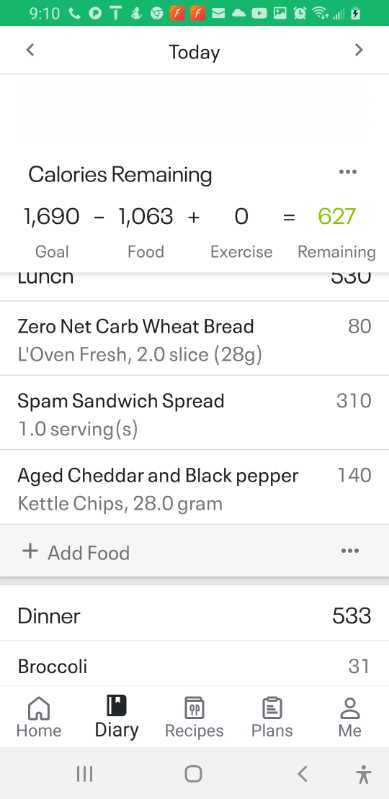Tap the Home icon in bottom bar
The width and height of the screenshot is (389, 799).
pyautogui.click(x=38, y=708)
